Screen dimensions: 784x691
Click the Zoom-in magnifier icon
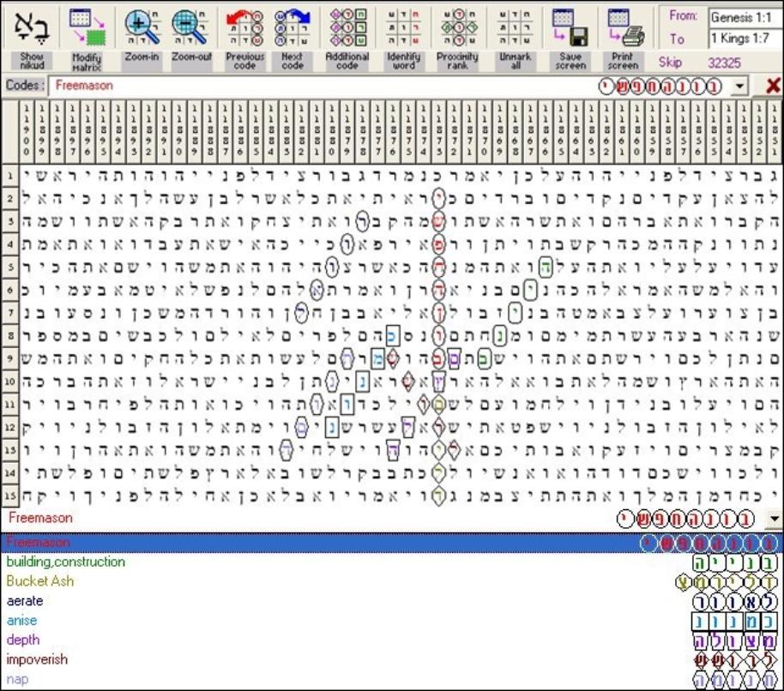(142, 27)
